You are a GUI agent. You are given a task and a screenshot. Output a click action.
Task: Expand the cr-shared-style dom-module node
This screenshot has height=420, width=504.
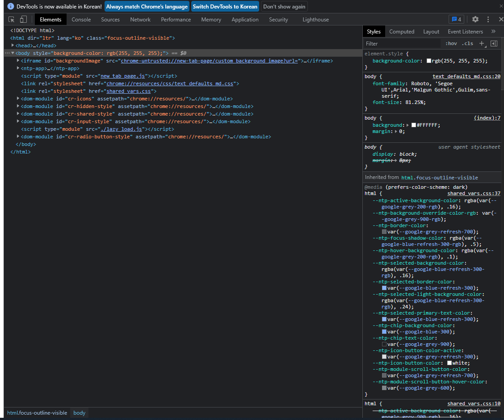[18, 114]
